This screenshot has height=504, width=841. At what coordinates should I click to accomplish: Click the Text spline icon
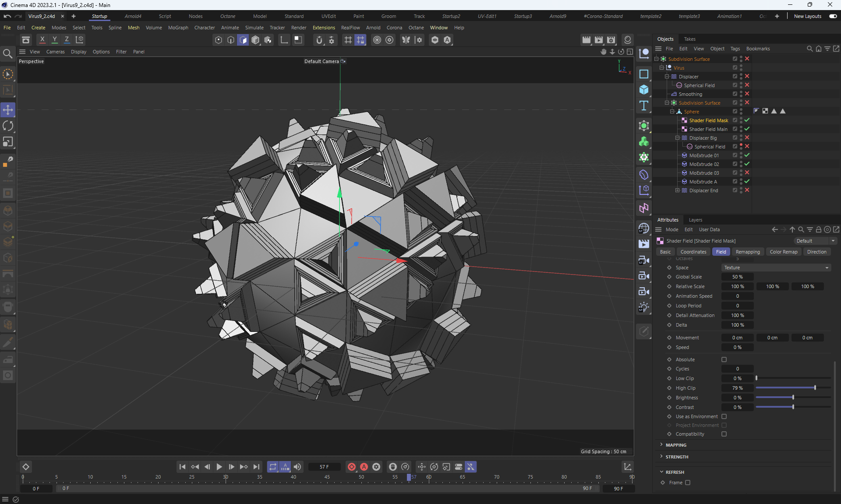(643, 106)
